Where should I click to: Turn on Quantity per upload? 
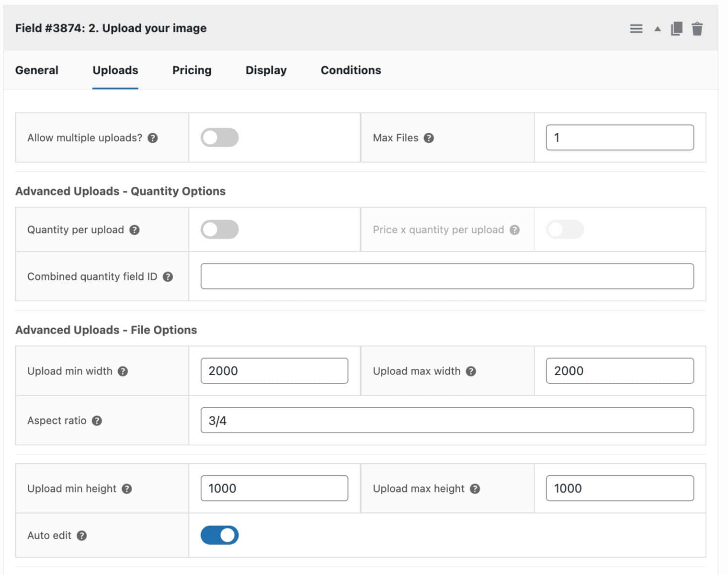click(219, 230)
